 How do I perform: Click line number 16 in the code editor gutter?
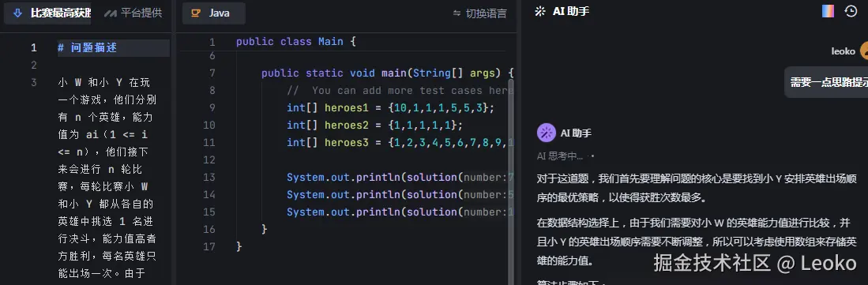(x=209, y=229)
